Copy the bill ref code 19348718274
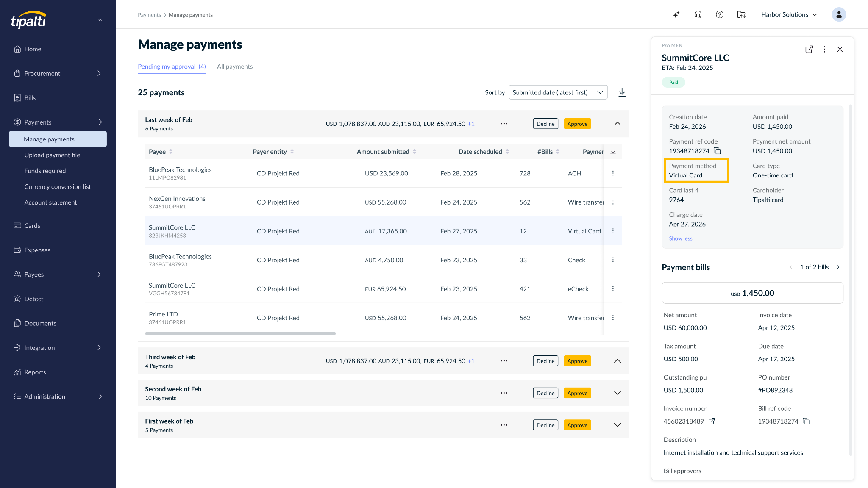Image resolution: width=868 pixels, height=488 pixels. [x=806, y=421]
